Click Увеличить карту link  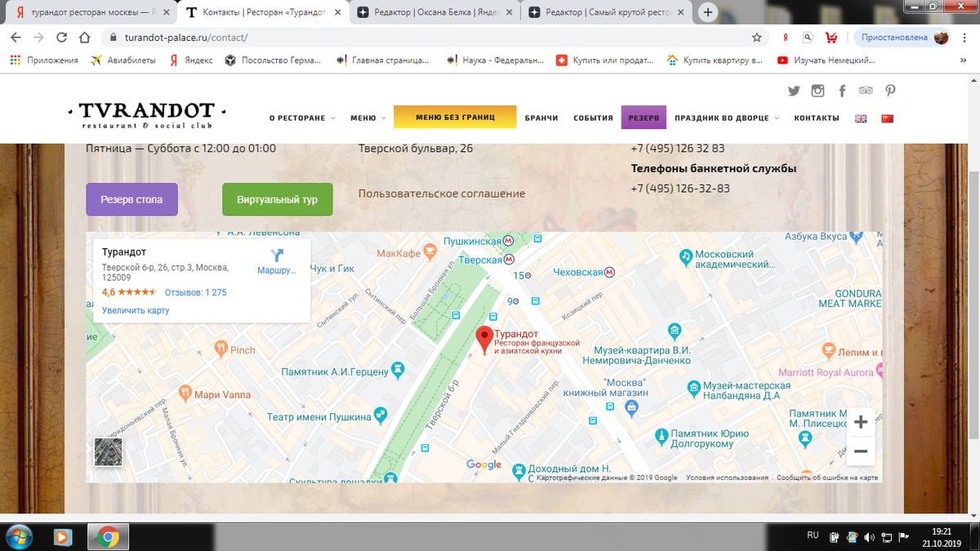[x=136, y=310]
